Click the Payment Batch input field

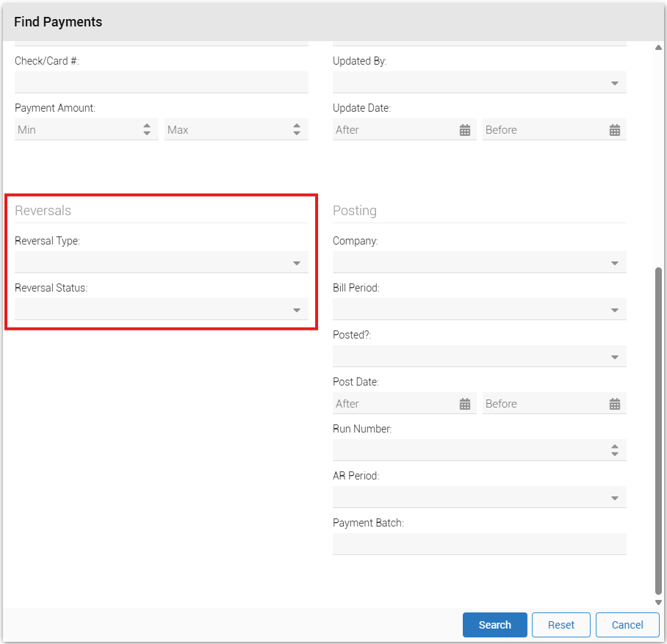[480, 544]
